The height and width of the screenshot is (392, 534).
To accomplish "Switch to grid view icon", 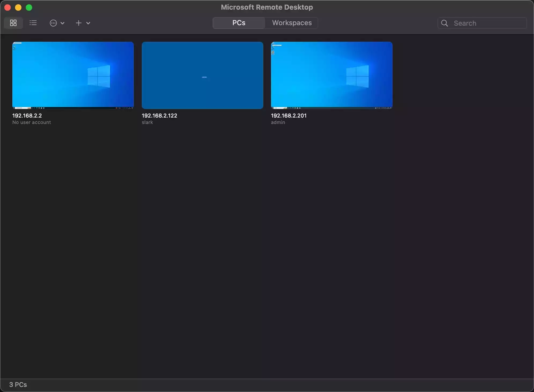I will pyautogui.click(x=13, y=23).
